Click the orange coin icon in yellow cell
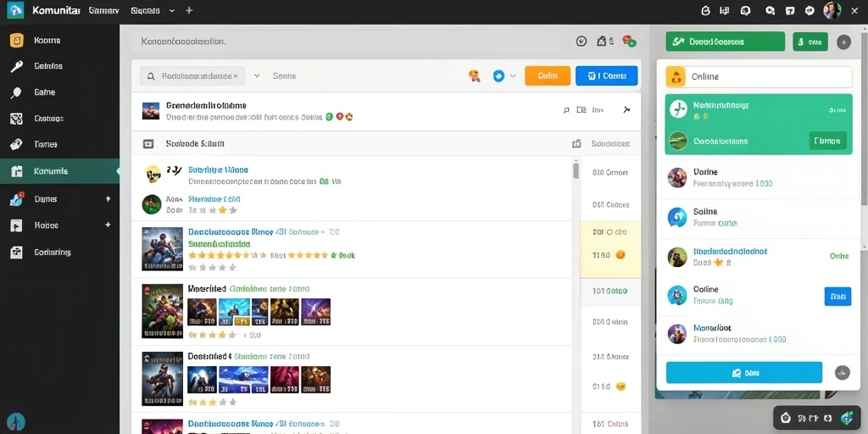 [x=620, y=254]
